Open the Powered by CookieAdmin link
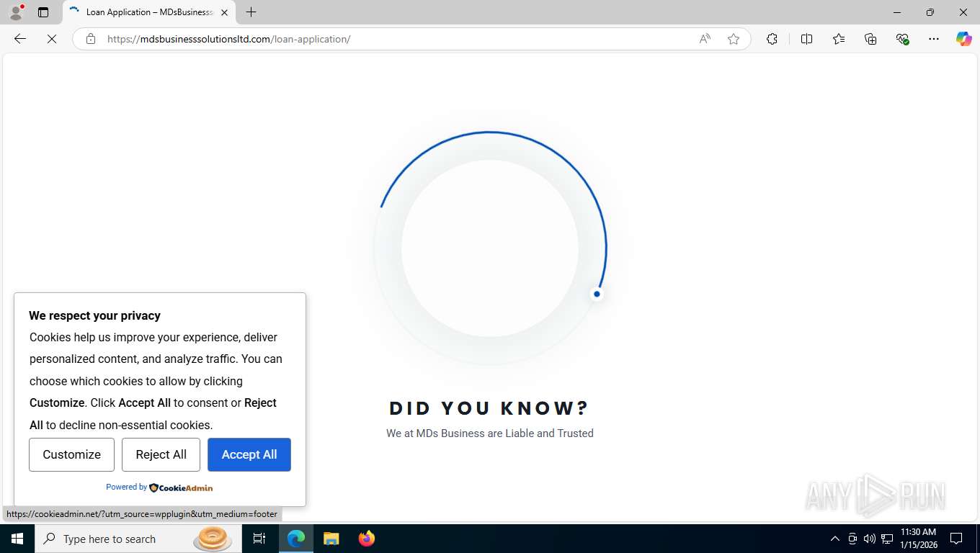The width and height of the screenshot is (980, 553). [159, 487]
